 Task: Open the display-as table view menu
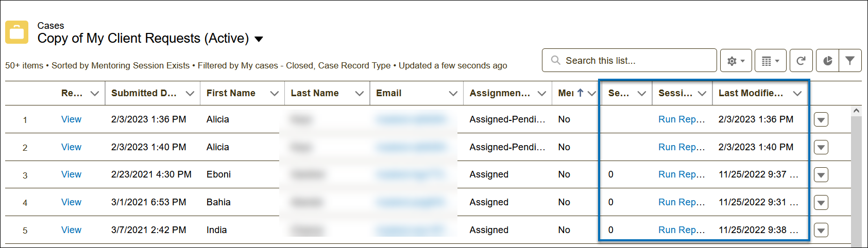tap(770, 61)
